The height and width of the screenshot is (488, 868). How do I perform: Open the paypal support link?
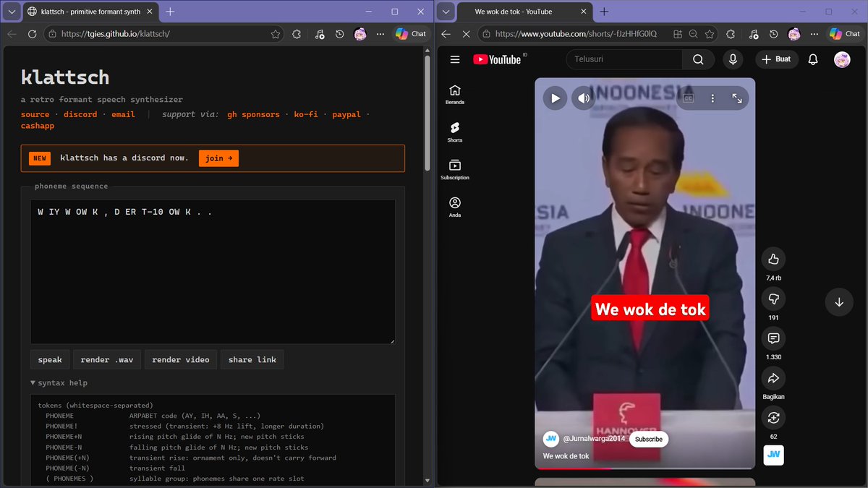[x=346, y=114]
